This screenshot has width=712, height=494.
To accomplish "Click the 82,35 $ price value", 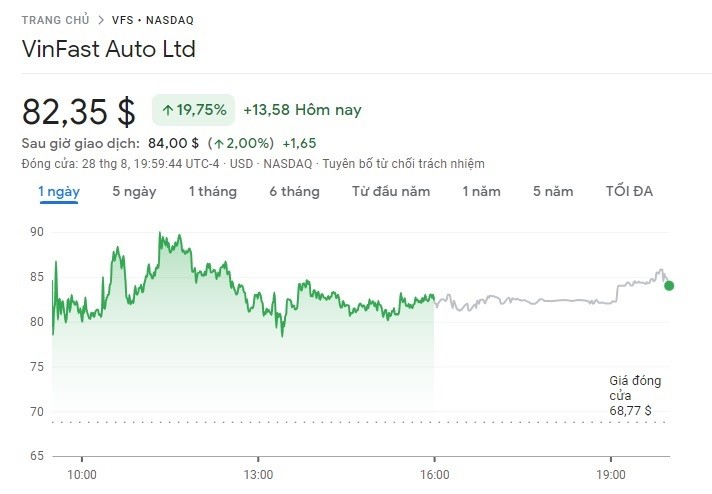I will [78, 110].
